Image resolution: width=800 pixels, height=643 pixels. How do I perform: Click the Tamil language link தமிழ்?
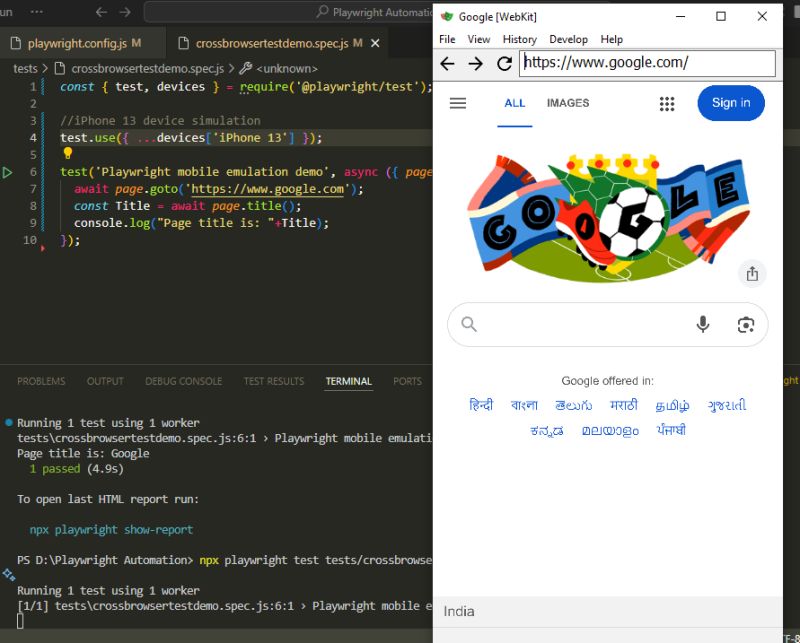[672, 405]
